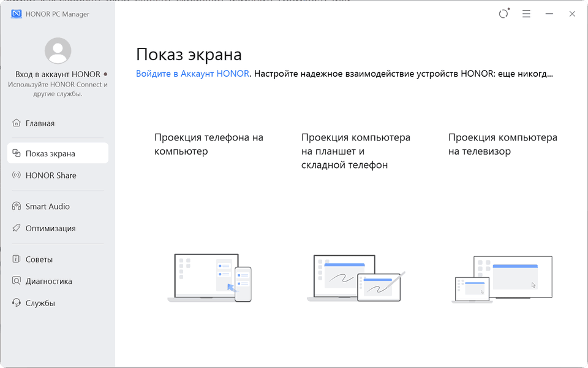
Task: Click the magnifier icon beside Диагностика
Action: point(16,280)
